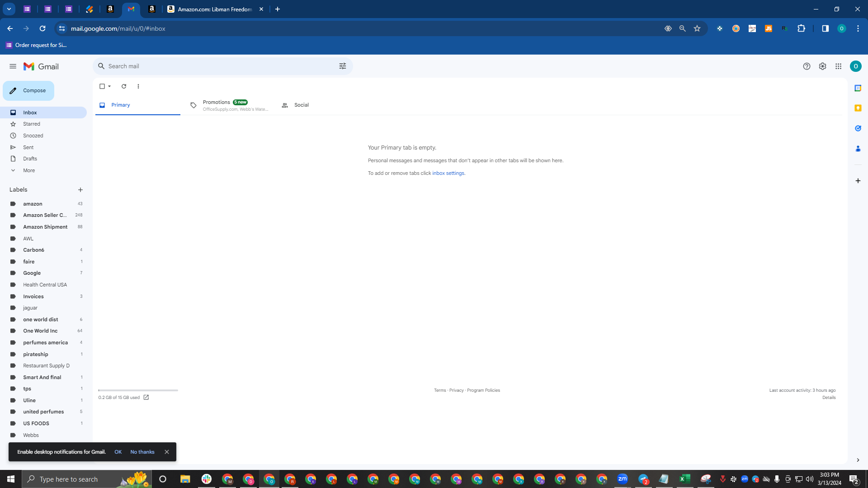Hide side panel with chevron arrow
Viewport: 868px width, 488px height.
pyautogui.click(x=858, y=460)
